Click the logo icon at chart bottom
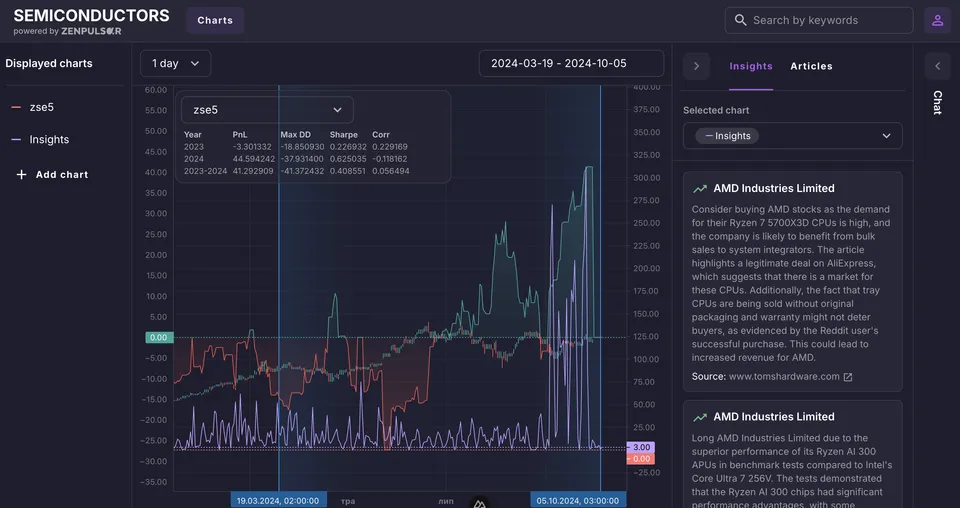960x508 pixels. 479,503
